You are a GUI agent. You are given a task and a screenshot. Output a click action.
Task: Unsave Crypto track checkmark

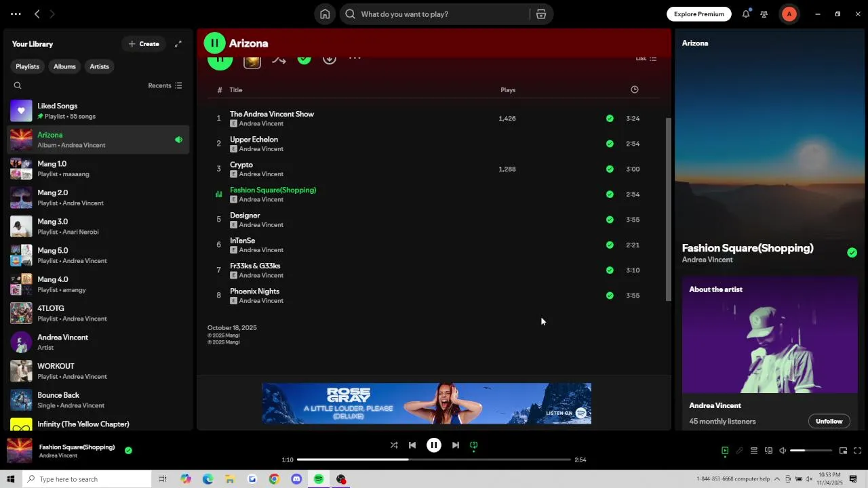click(x=610, y=169)
